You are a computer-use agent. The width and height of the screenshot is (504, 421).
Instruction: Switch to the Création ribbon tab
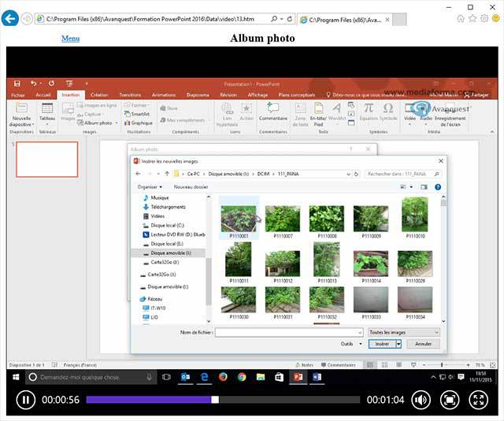[99, 94]
